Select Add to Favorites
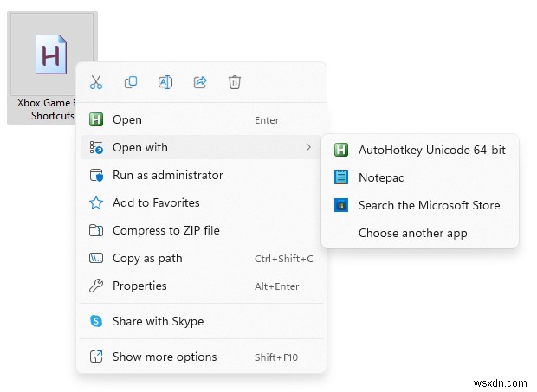 click(201, 202)
